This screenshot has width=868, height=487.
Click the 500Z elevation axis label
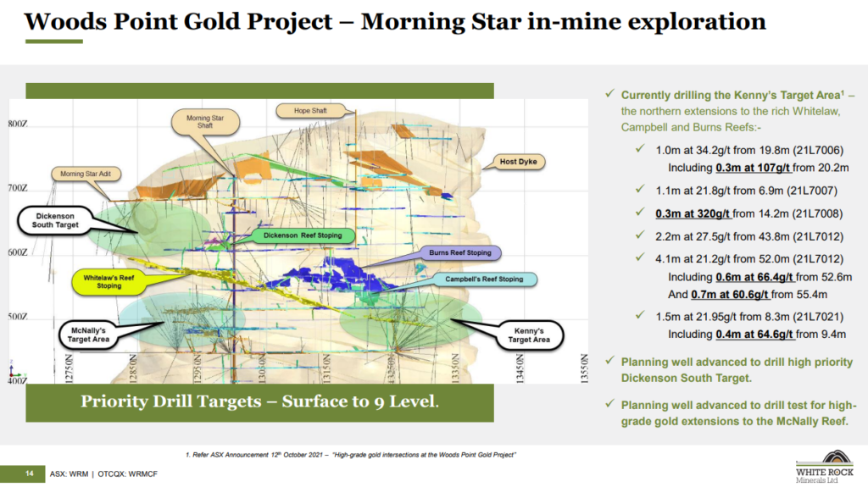[x=18, y=317]
